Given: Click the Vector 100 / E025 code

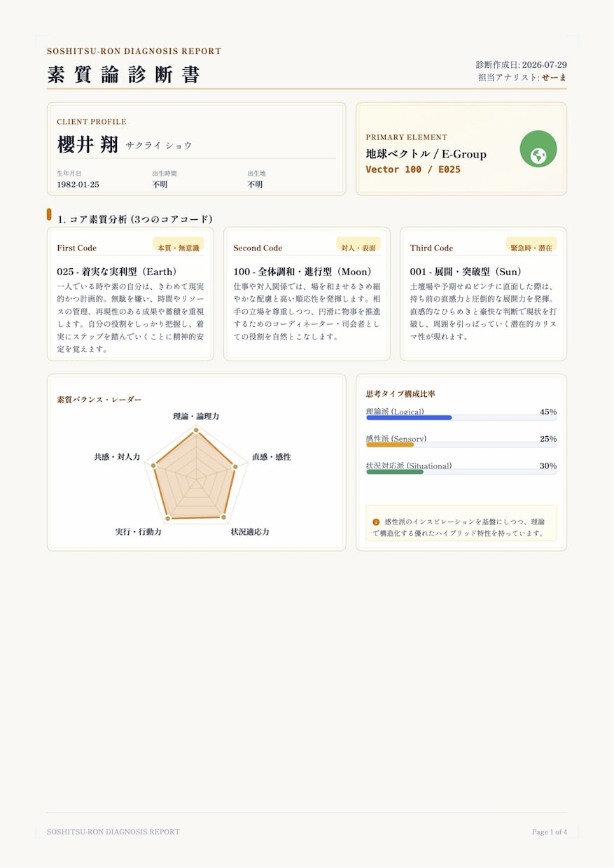Looking at the screenshot, I should 413,169.
